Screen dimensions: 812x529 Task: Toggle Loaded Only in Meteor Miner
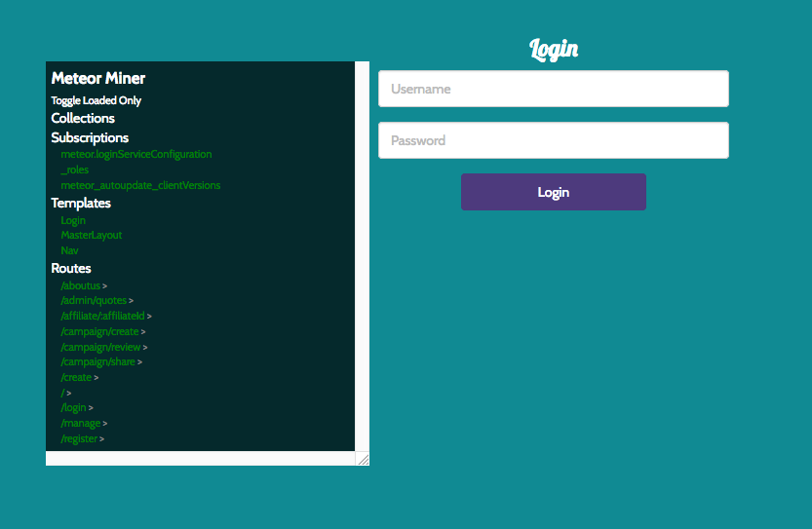96,100
